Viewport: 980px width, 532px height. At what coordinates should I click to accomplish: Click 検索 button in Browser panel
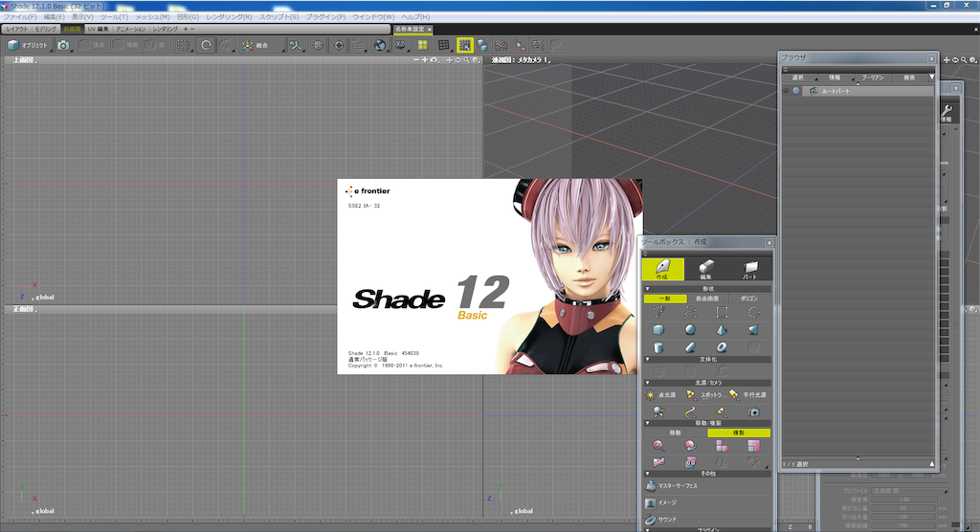click(909, 78)
